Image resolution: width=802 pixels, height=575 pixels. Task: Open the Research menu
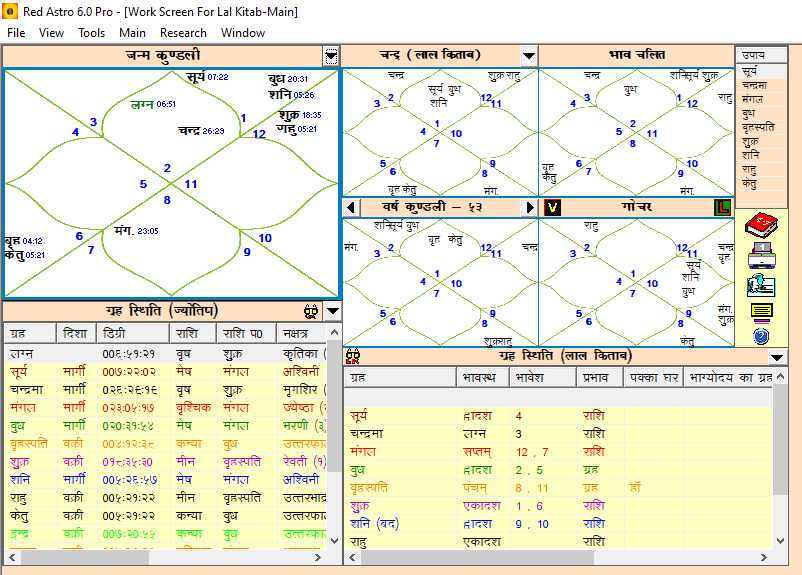click(183, 32)
